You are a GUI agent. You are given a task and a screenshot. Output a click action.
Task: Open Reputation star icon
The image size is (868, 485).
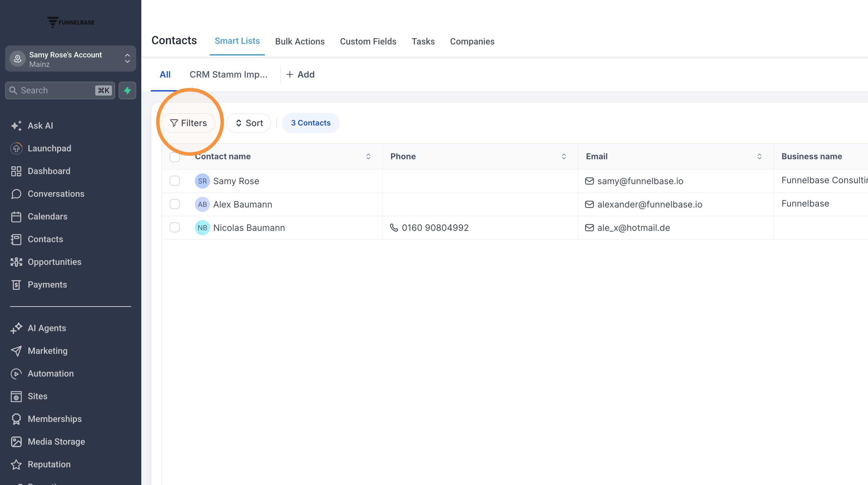tap(16, 465)
